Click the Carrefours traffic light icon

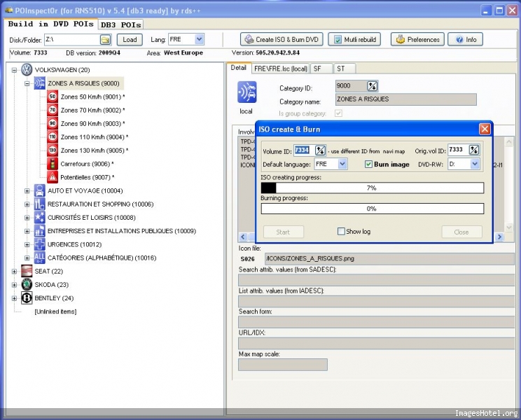52,164
